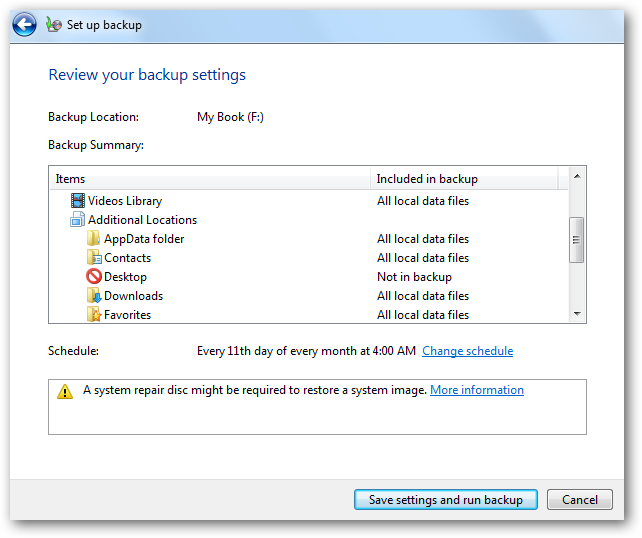Click the yellow warning triangle icon
This screenshot has width=642, height=538.
[65, 391]
